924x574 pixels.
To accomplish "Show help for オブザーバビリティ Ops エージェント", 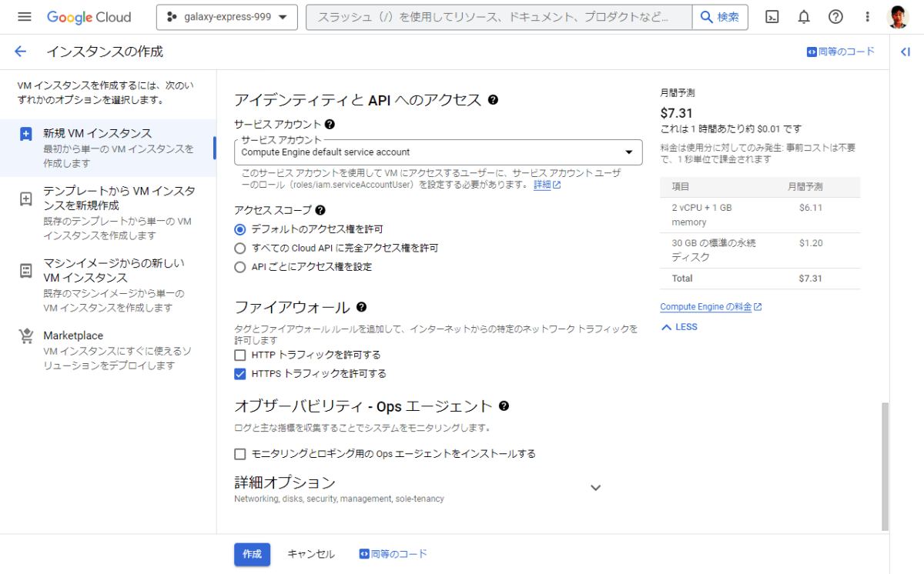I will 504,405.
